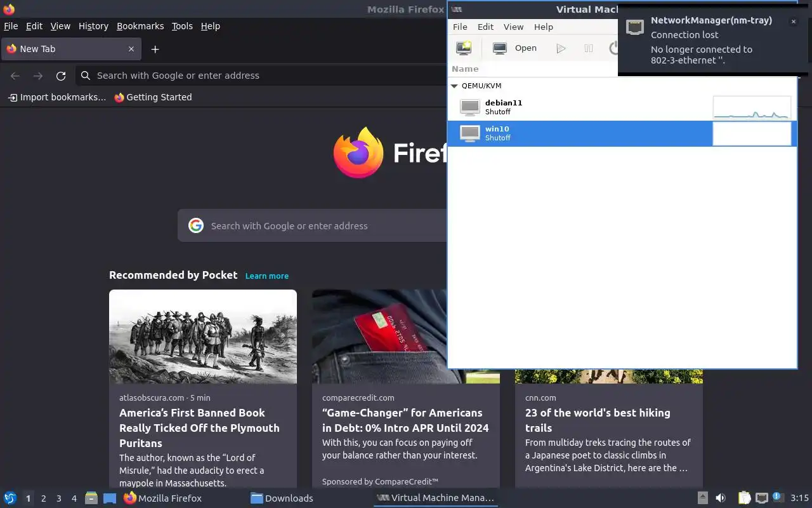Click the Firefox forward arrow
The width and height of the screenshot is (812, 508).
tap(38, 76)
